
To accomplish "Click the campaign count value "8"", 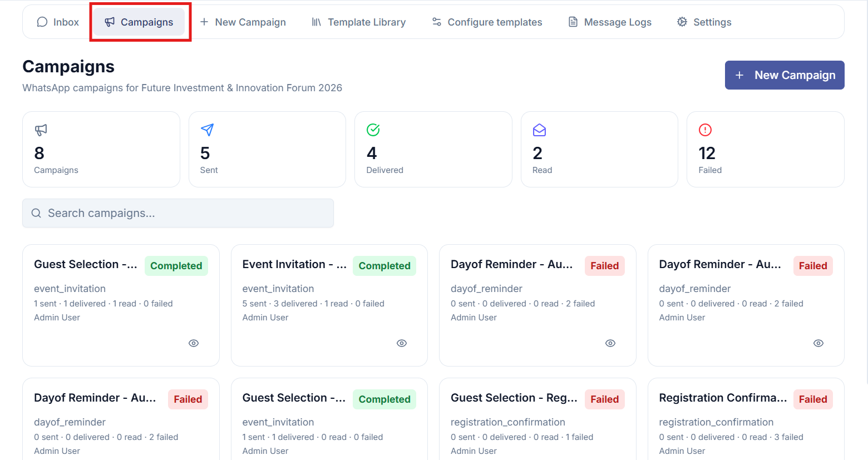I will coord(39,153).
